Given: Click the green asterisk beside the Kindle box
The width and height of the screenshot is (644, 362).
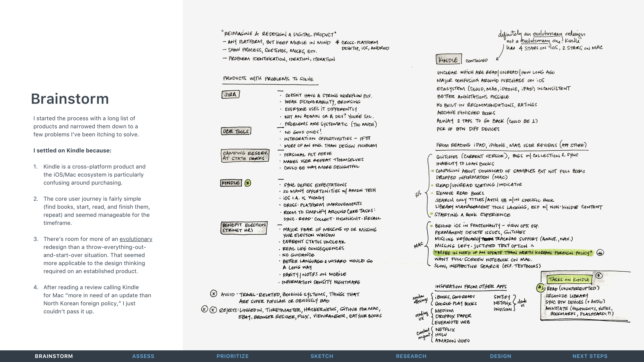Looking at the screenshot, I should click(x=248, y=183).
